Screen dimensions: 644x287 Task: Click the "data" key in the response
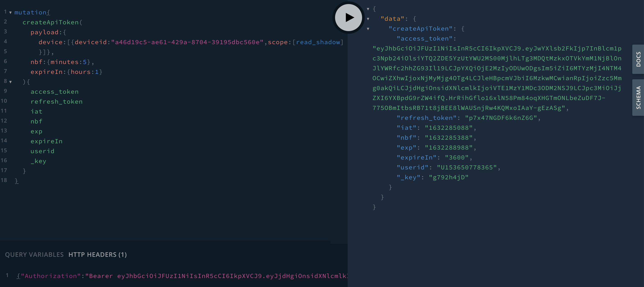pos(392,19)
